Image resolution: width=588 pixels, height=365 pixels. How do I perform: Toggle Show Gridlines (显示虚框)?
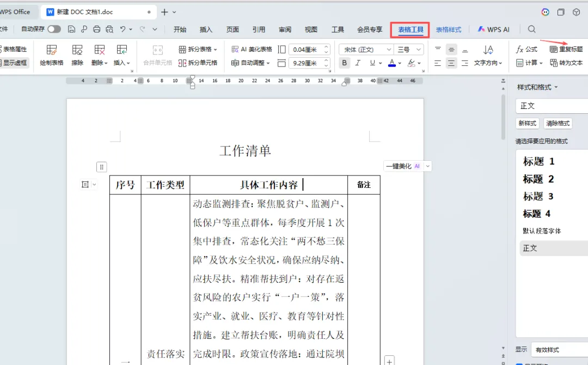14,63
